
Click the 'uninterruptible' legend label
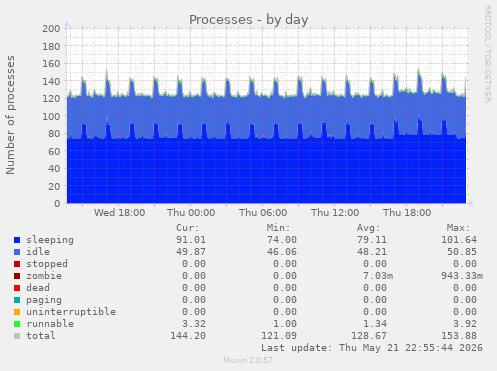71,312
